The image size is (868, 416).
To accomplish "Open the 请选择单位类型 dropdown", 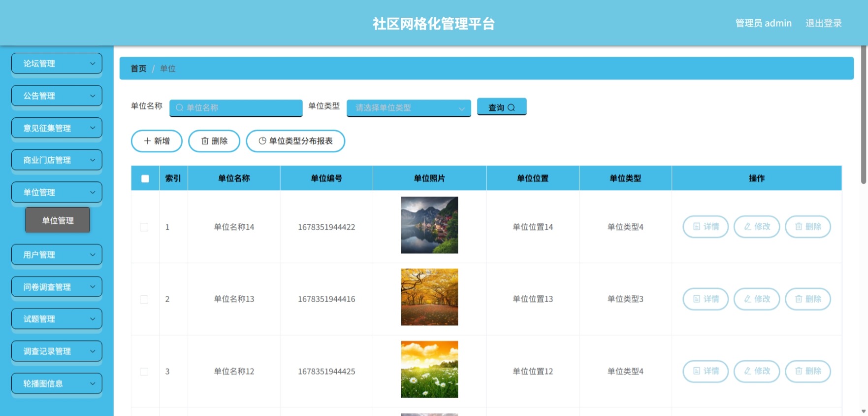I will pos(409,107).
